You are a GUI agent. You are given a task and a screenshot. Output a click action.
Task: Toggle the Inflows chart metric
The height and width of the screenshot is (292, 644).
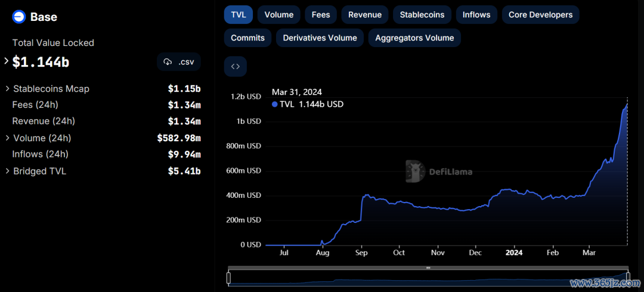(x=476, y=15)
